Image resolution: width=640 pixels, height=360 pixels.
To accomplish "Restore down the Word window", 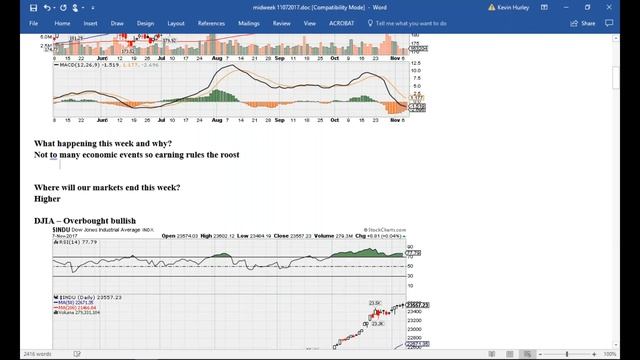I will pos(587,7).
